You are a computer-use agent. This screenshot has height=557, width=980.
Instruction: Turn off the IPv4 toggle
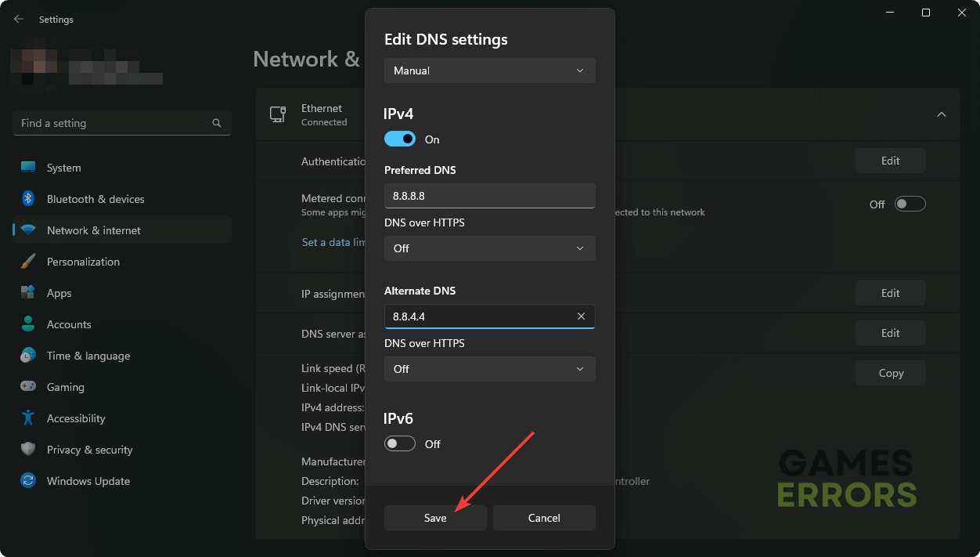pyautogui.click(x=400, y=139)
